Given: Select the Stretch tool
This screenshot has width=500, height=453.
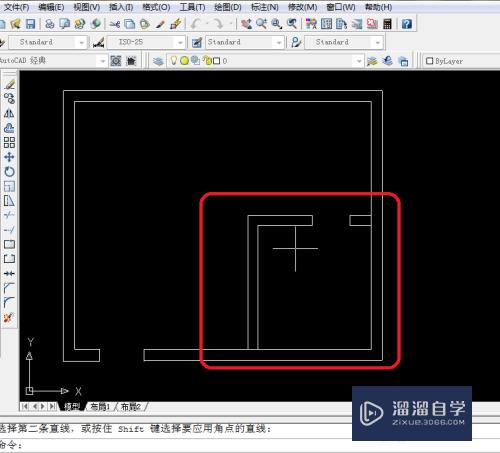Looking at the screenshot, I should pyautogui.click(x=9, y=201).
